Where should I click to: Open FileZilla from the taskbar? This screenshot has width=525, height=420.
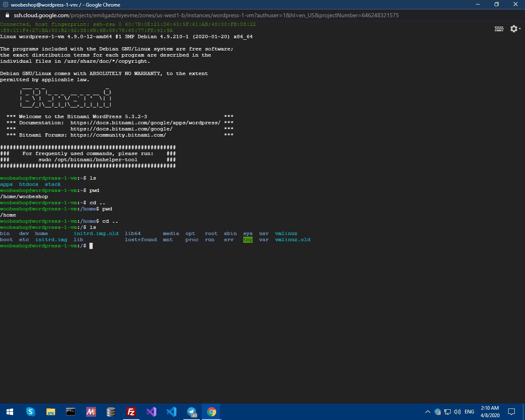pyautogui.click(x=131, y=412)
